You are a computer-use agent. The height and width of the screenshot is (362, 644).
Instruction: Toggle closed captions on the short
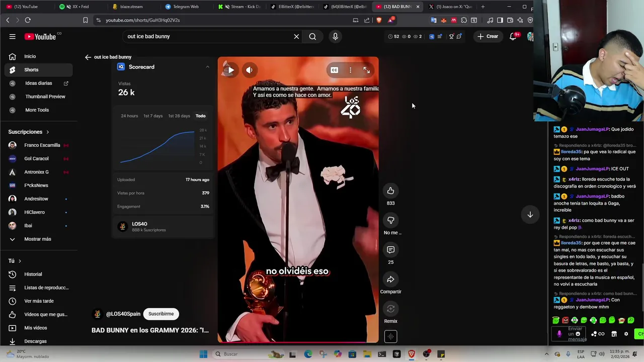335,70
